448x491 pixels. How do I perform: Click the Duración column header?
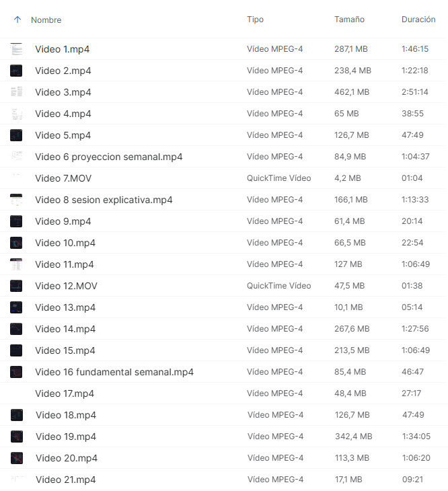(418, 20)
